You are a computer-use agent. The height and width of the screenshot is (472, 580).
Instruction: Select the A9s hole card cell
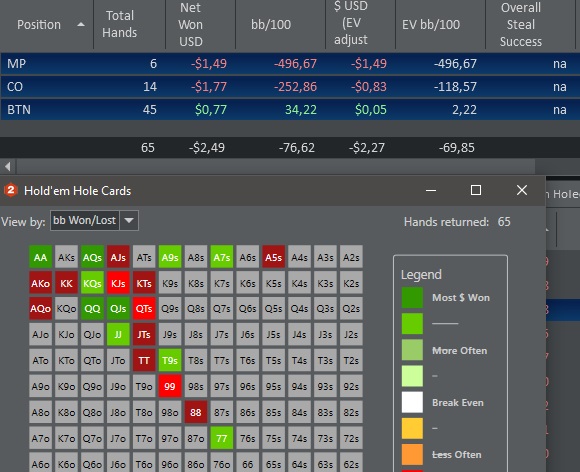[170, 257]
